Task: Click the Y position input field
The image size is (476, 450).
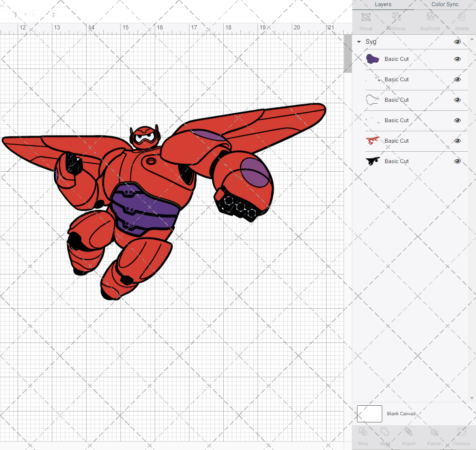Action: (40, 15)
